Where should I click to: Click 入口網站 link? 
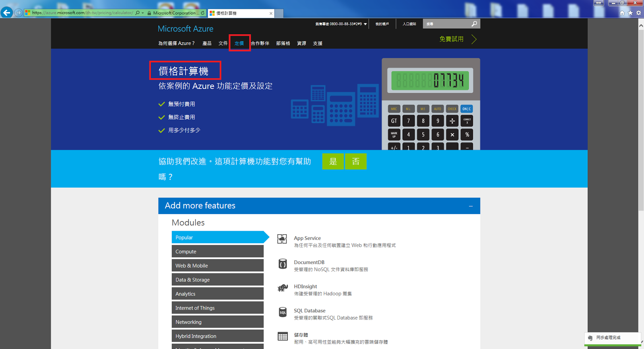coord(409,24)
